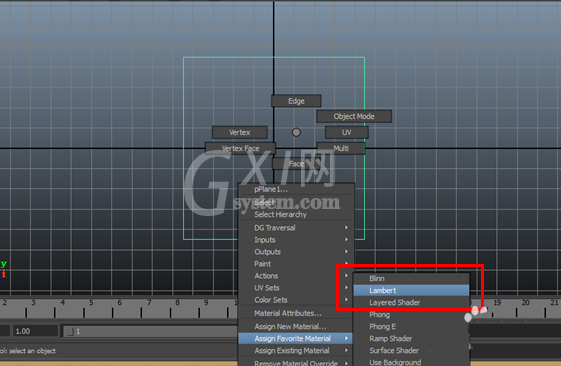Select Vertex Face mode
Viewport: 561px width, 366px height.
(x=240, y=148)
